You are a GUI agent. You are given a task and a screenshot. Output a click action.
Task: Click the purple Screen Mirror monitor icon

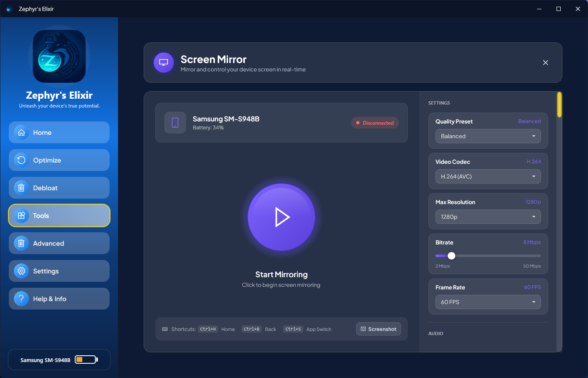tap(164, 63)
